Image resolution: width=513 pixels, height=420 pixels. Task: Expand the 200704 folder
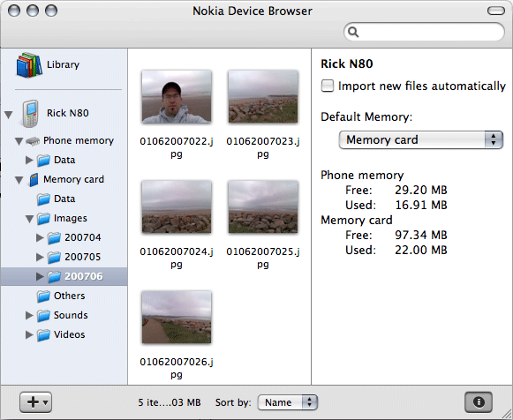pos(40,237)
